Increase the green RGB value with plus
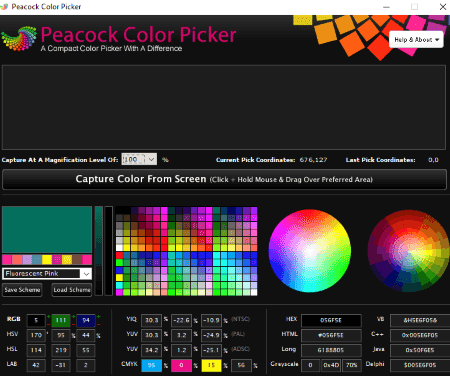The image size is (450, 376). 74,316
